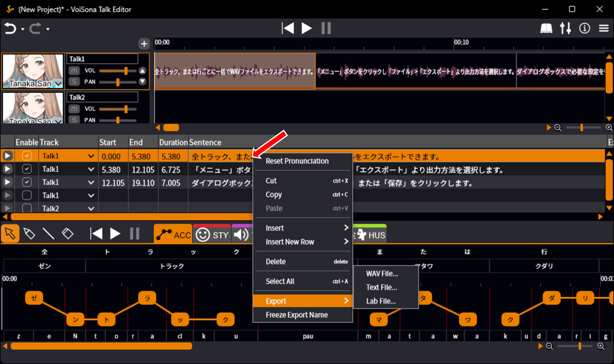614x364 pixels.
Task: Open the dictionary book icon
Action: pos(546,29)
